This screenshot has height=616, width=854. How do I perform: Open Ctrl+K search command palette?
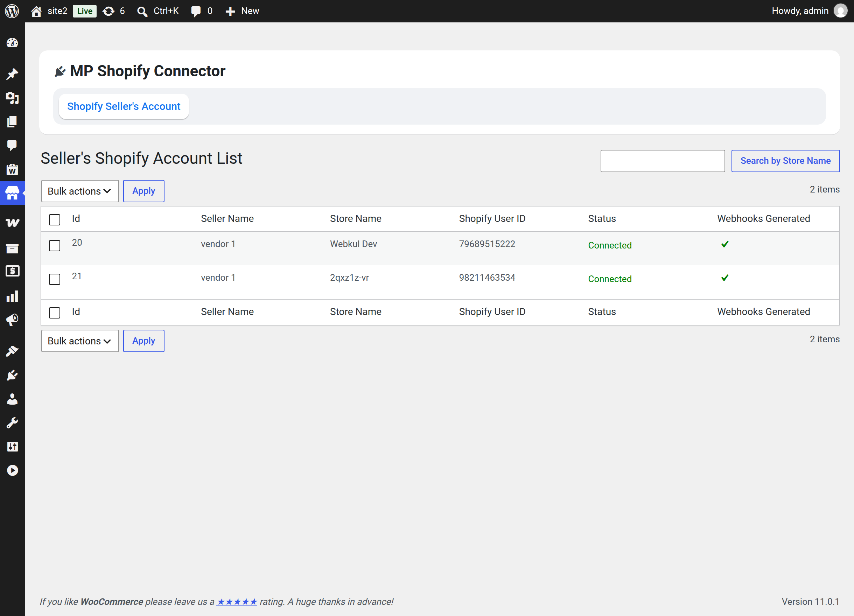(158, 11)
